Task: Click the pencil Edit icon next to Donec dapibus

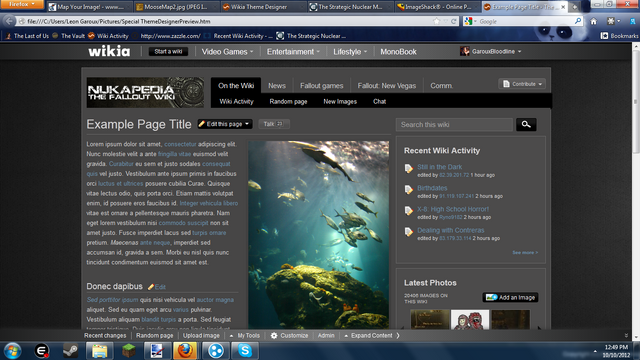Action: [x=151, y=287]
